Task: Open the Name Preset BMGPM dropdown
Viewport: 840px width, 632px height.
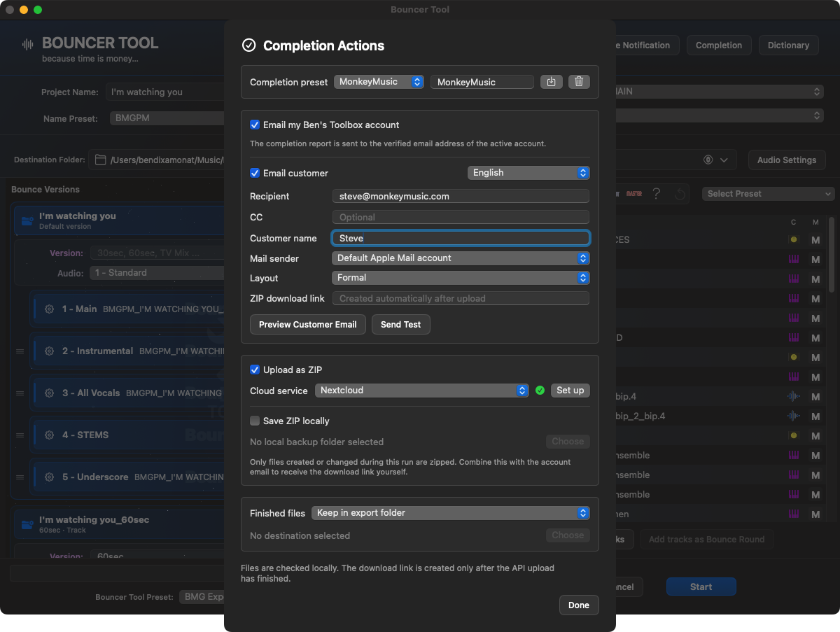Action: point(167,118)
